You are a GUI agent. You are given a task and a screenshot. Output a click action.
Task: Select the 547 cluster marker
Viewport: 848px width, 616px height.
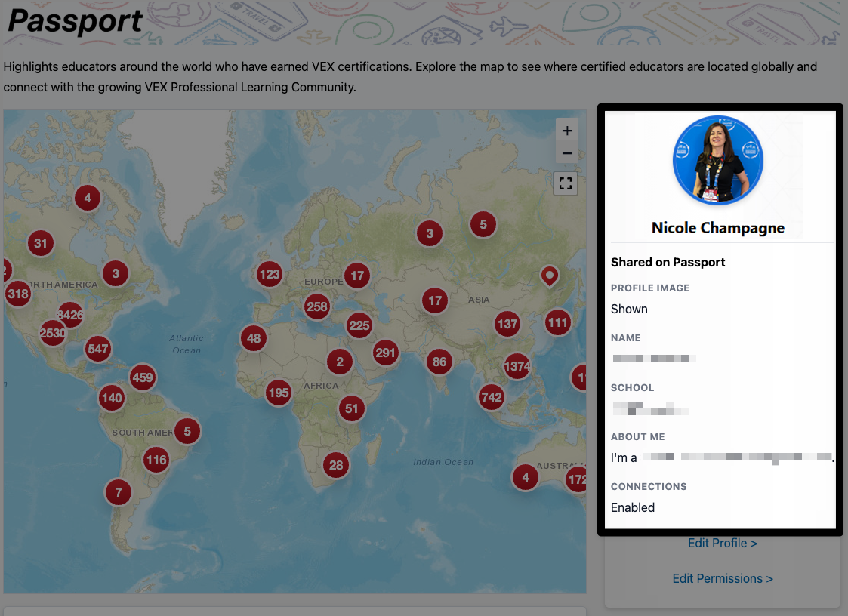[x=98, y=349]
